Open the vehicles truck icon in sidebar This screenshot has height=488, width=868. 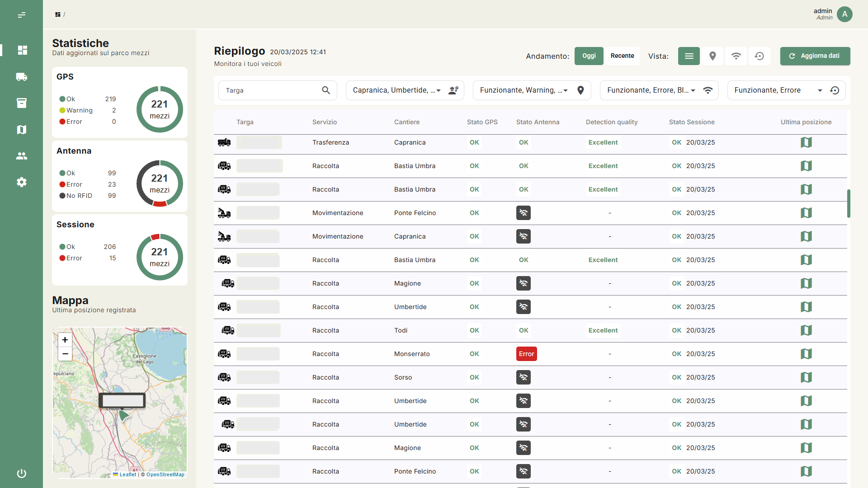coord(21,77)
